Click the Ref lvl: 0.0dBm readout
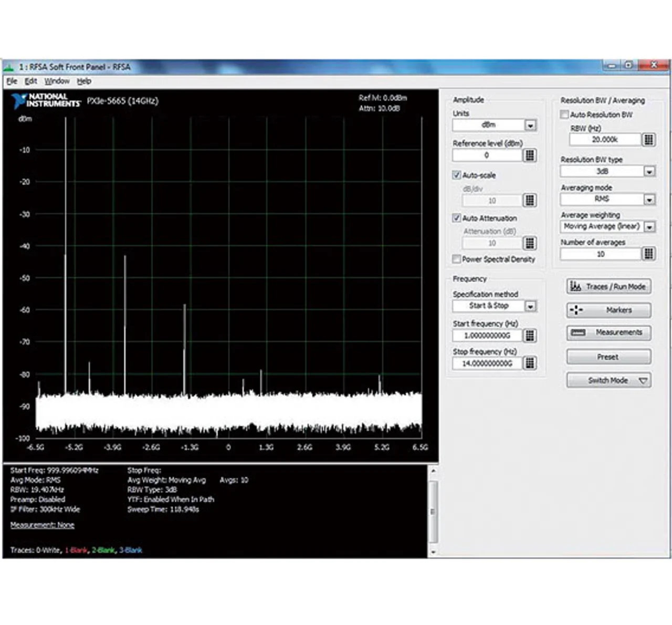The height and width of the screenshot is (625, 672). pyautogui.click(x=383, y=98)
